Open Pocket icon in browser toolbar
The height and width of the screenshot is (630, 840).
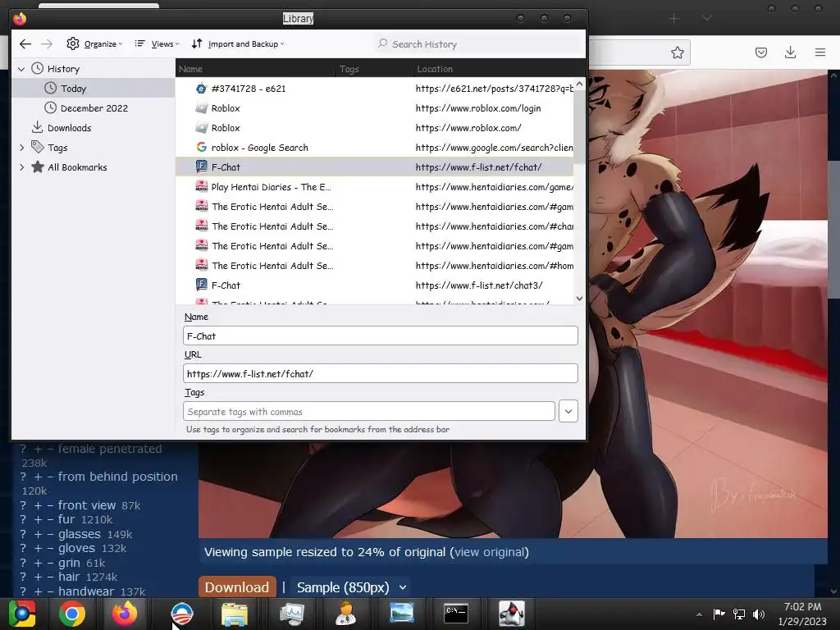(x=760, y=52)
